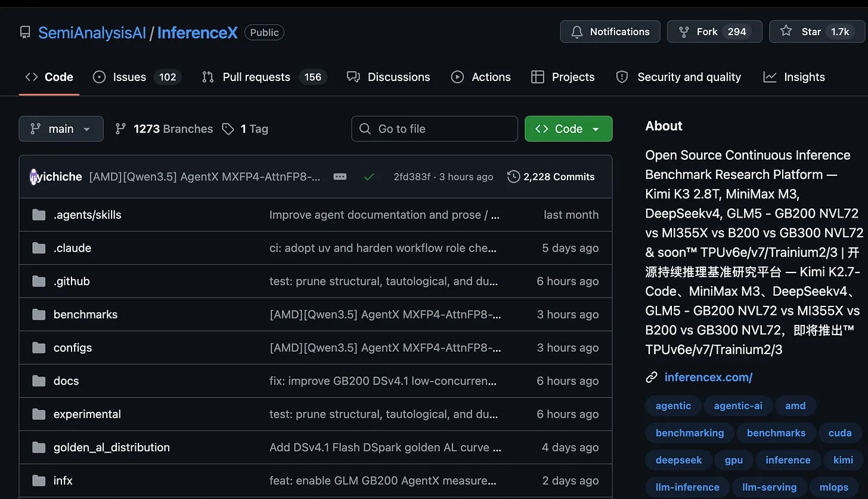
Task: Expand the main branch dropdown
Action: (61, 129)
